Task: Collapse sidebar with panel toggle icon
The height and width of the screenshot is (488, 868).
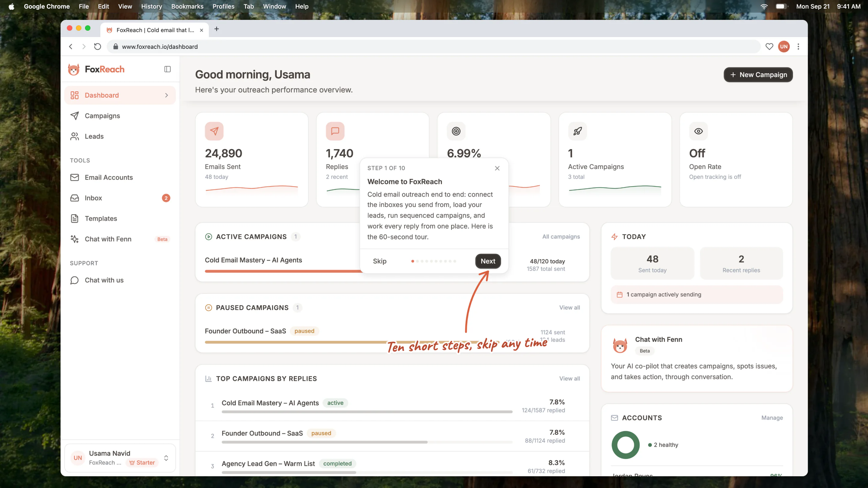Action: point(168,69)
